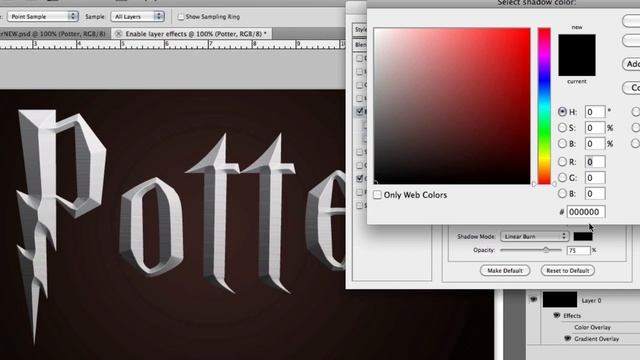
Task: Click the Make Default button
Action: [x=505, y=271]
